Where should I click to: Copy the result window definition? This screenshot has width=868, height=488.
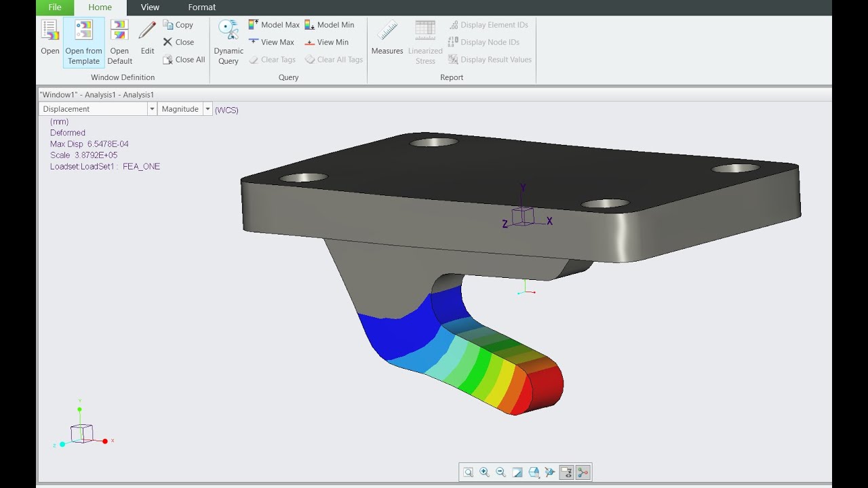coord(178,25)
